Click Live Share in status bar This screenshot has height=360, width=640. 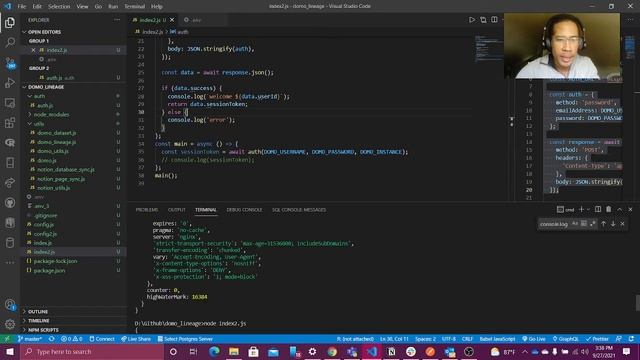coord(136,339)
